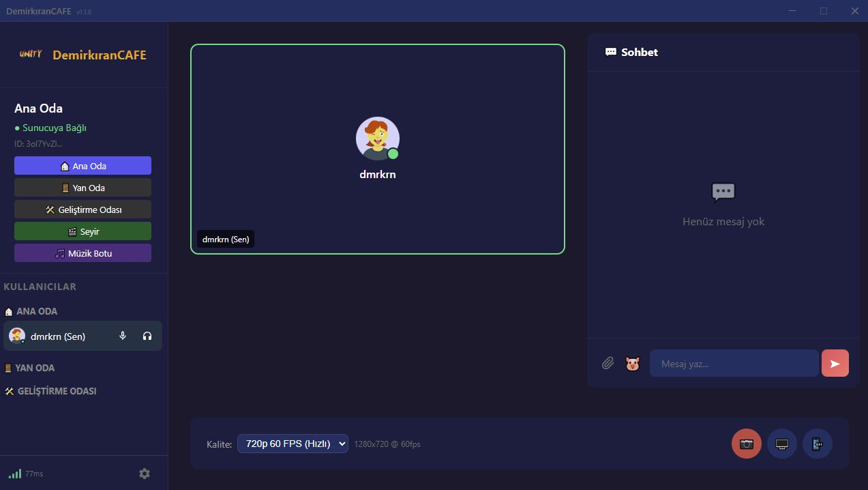This screenshot has height=490, width=868.
Task: Open settings with the gear icon
Action: pos(145,474)
